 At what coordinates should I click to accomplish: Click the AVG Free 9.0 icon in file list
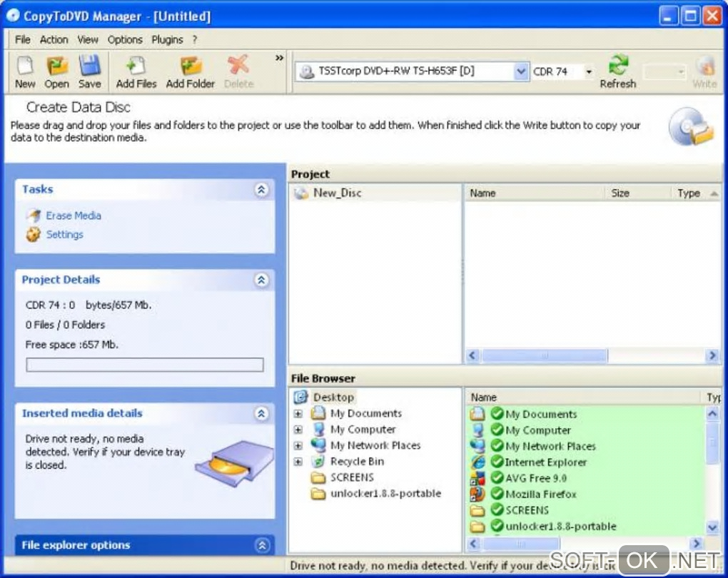point(477,477)
